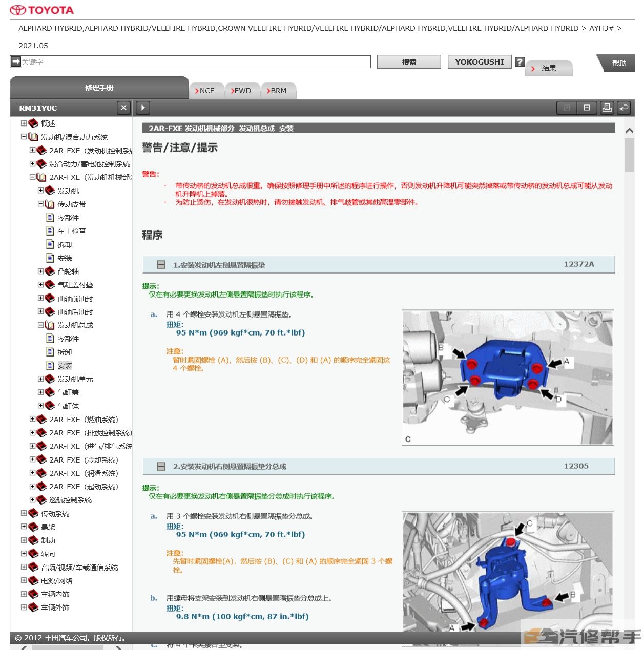Expand the 曲轴前油封 node
The width and height of the screenshot is (644, 650).
[40, 298]
